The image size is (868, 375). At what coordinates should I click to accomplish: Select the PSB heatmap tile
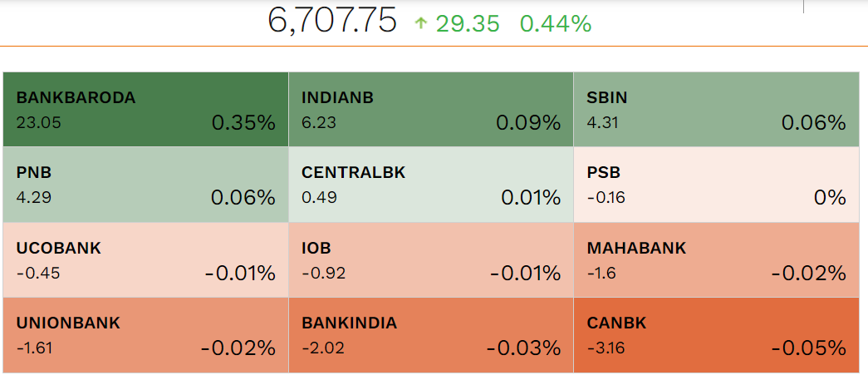[715, 185]
